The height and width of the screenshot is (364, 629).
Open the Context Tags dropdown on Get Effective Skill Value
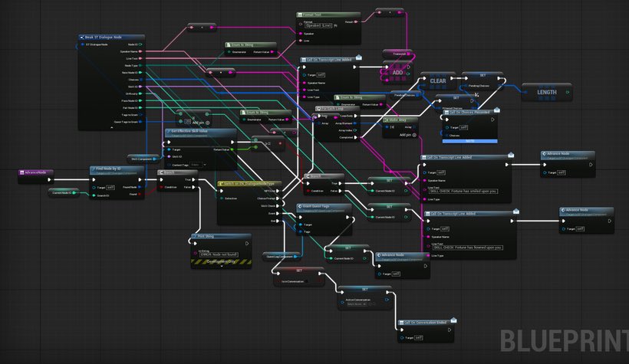(205, 165)
